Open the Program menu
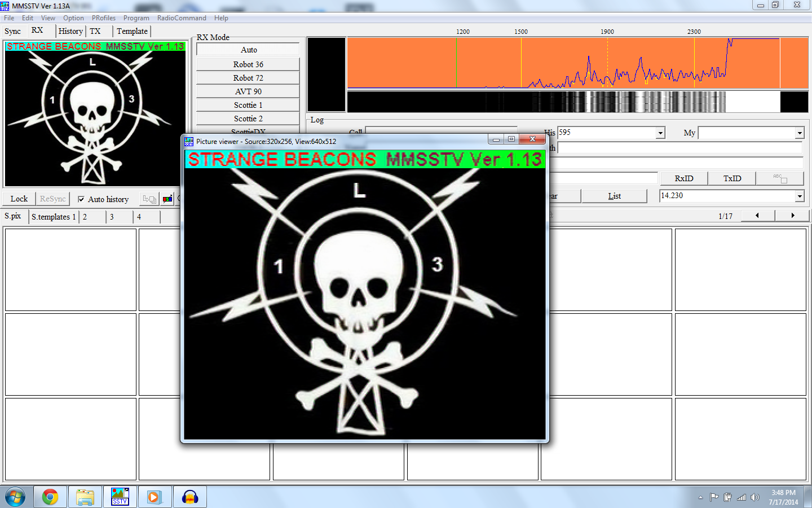This screenshot has height=508, width=812. [136, 18]
